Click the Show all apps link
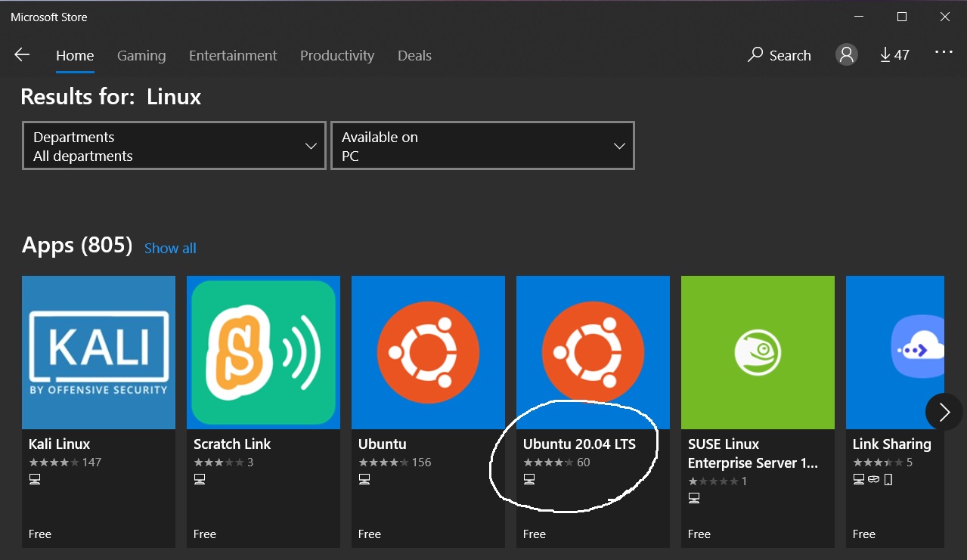Image resolution: width=967 pixels, height=560 pixels. [x=170, y=248]
